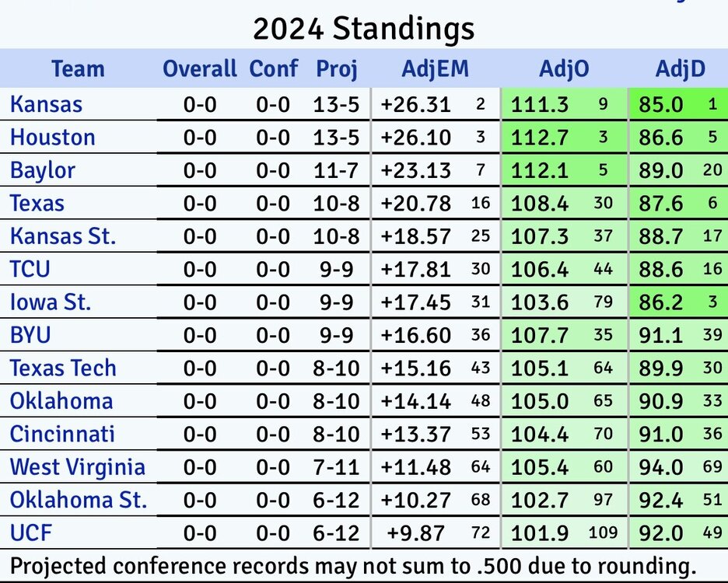Viewport: 728px width, 583px height.
Task: Open the Kansas St. team page
Action: click(x=62, y=236)
